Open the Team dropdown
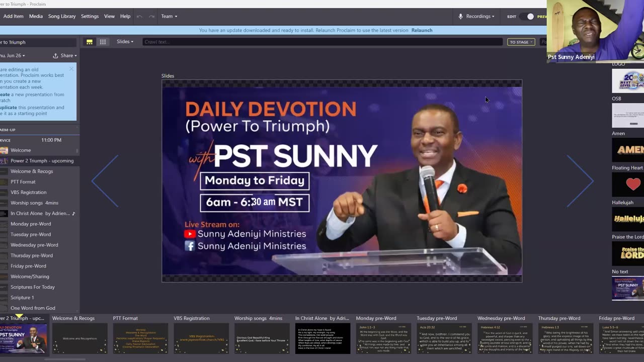The image size is (644, 362). 169,16
